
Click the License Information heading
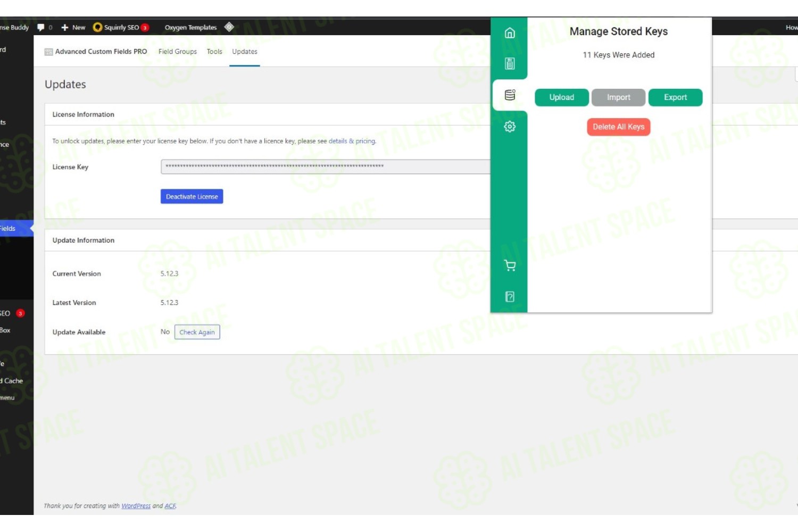[83, 114]
